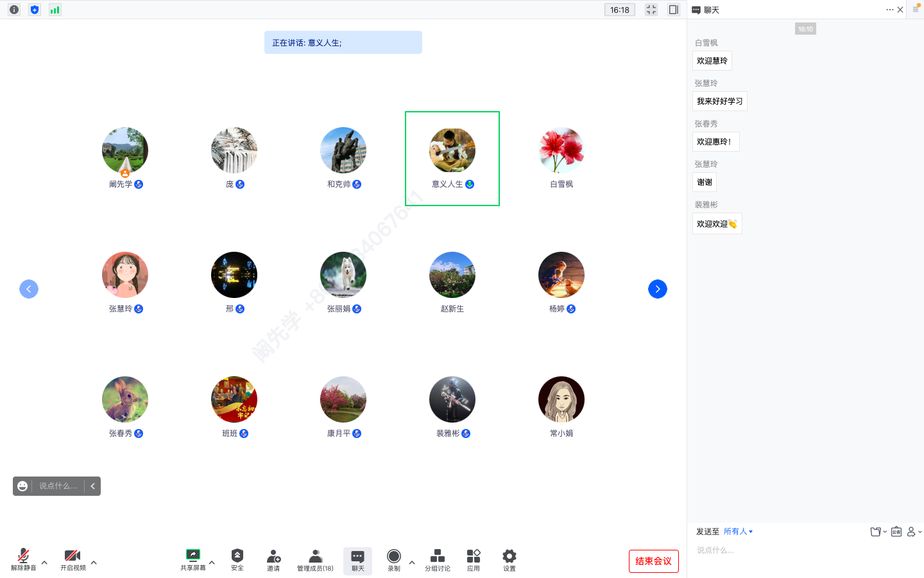
Task: Turn on camera with 开启视频
Action: [x=73, y=559]
